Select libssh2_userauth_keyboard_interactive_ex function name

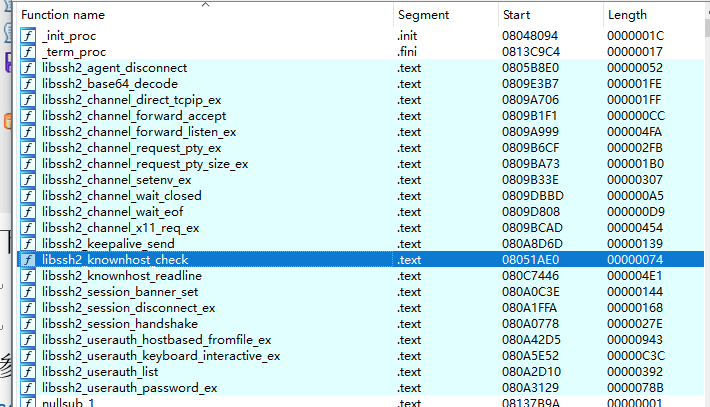(x=161, y=356)
